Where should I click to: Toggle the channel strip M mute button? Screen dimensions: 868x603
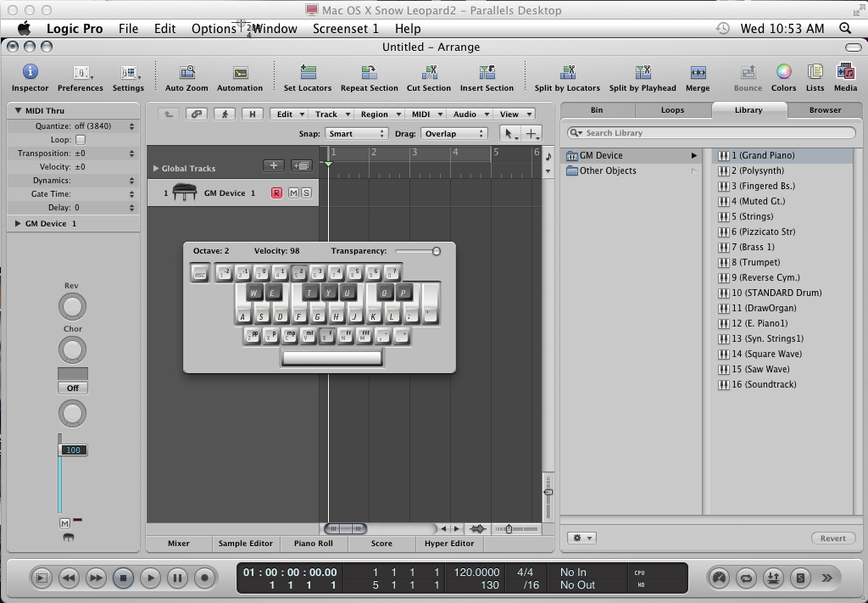click(x=64, y=523)
